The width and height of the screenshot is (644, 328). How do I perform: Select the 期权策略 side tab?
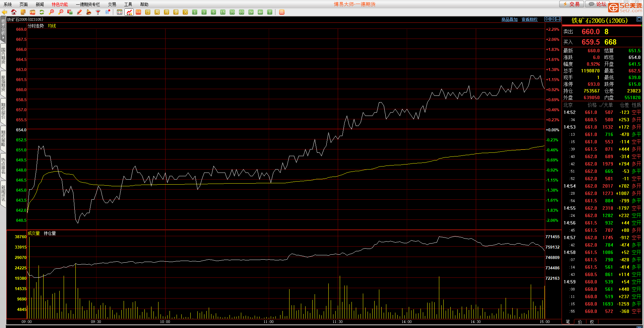click(3, 138)
